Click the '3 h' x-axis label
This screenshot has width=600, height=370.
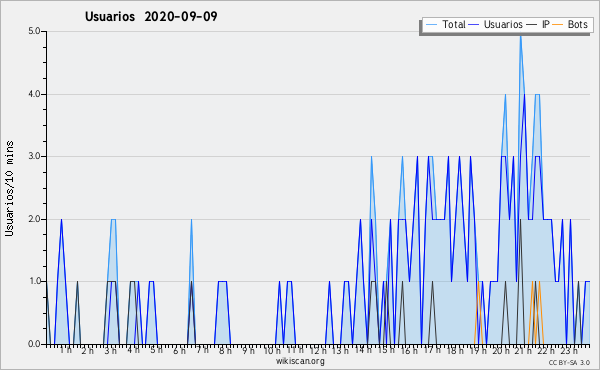tap(111, 350)
